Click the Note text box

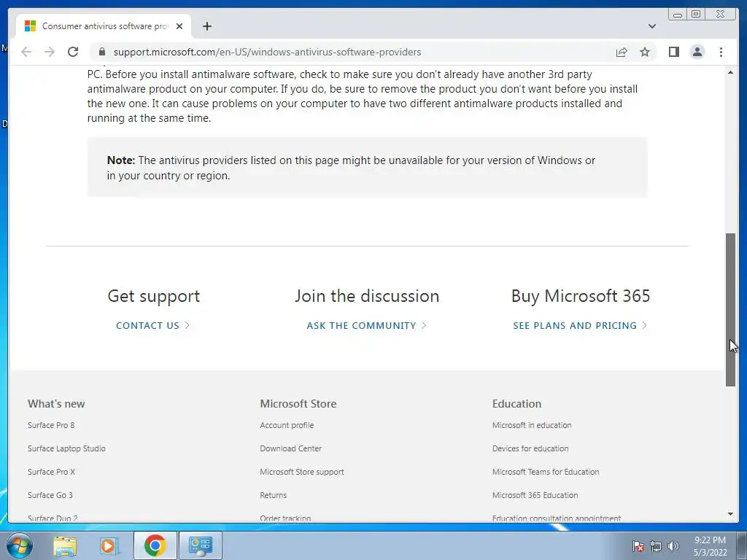tap(368, 167)
